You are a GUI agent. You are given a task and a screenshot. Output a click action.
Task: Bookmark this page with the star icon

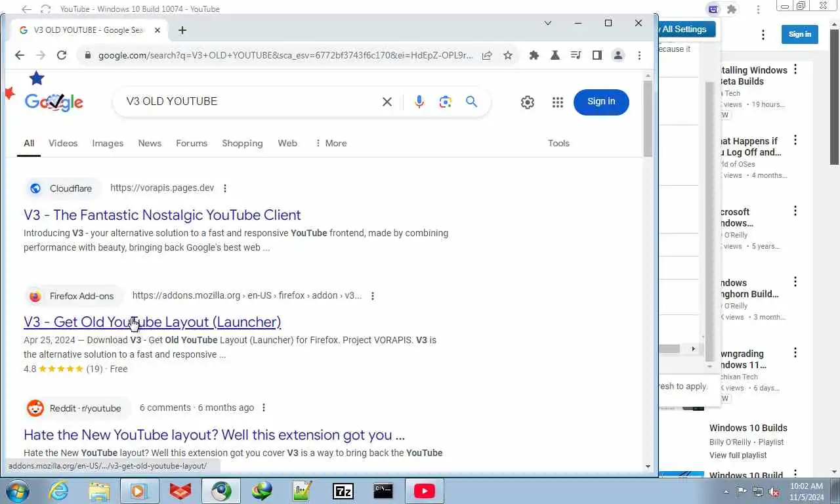pyautogui.click(x=508, y=56)
